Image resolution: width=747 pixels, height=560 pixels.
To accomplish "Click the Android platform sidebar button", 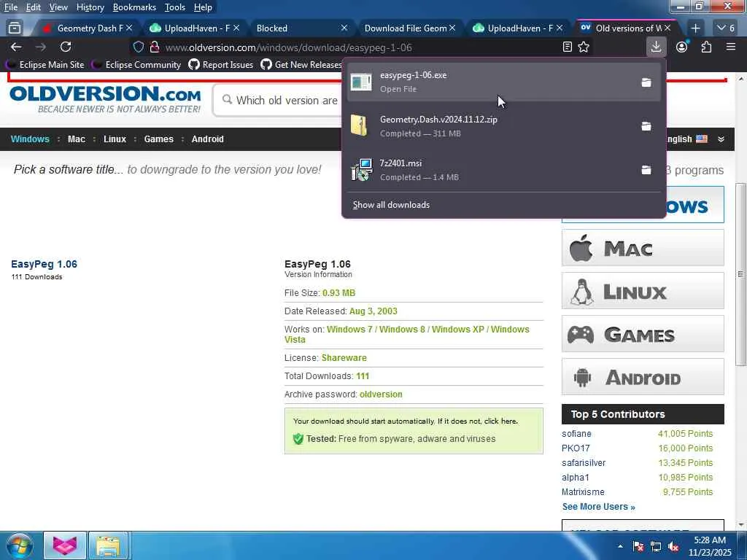I will [x=643, y=377].
